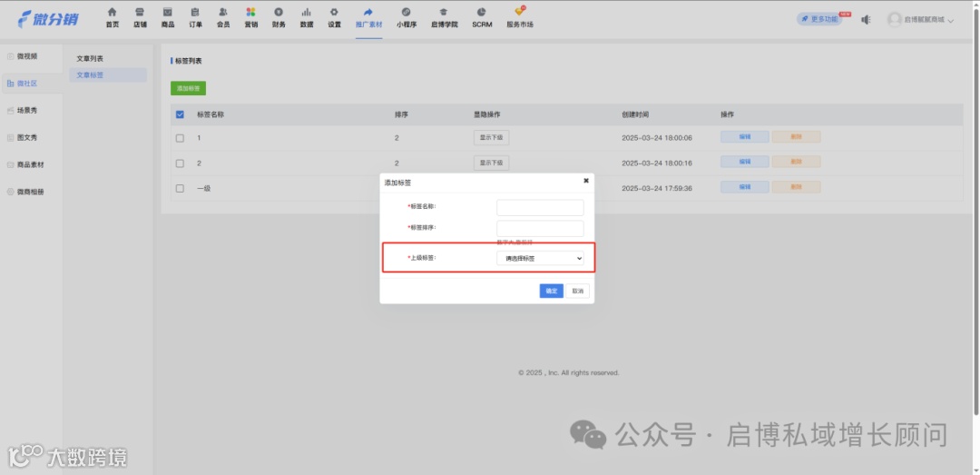
Task: Check the checkbox for tag row 1
Action: (x=180, y=138)
